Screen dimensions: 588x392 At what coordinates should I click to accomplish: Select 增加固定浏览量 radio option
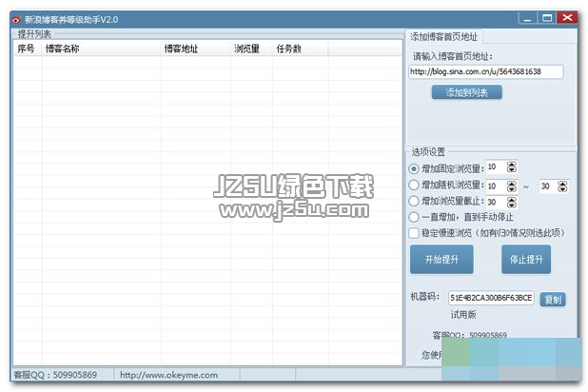pyautogui.click(x=414, y=168)
